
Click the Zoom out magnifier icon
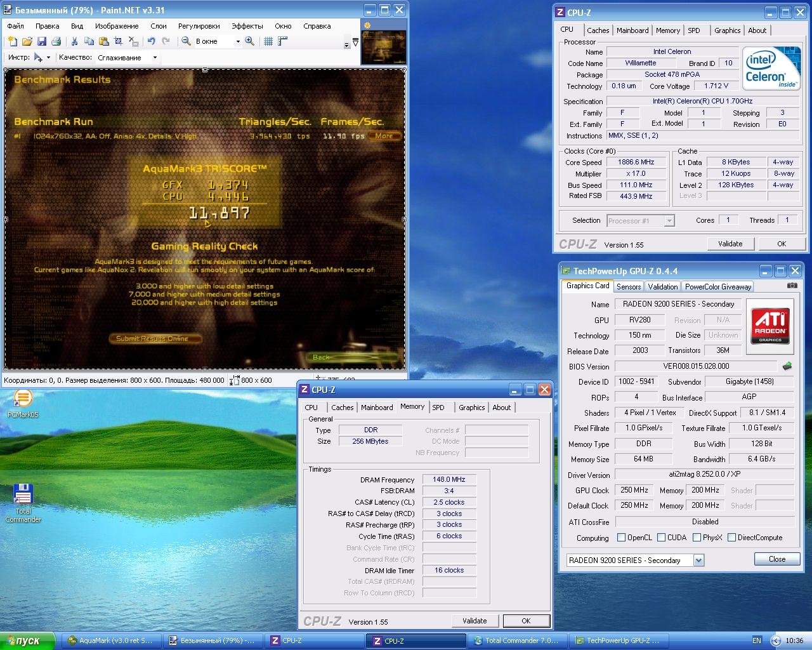(x=186, y=41)
